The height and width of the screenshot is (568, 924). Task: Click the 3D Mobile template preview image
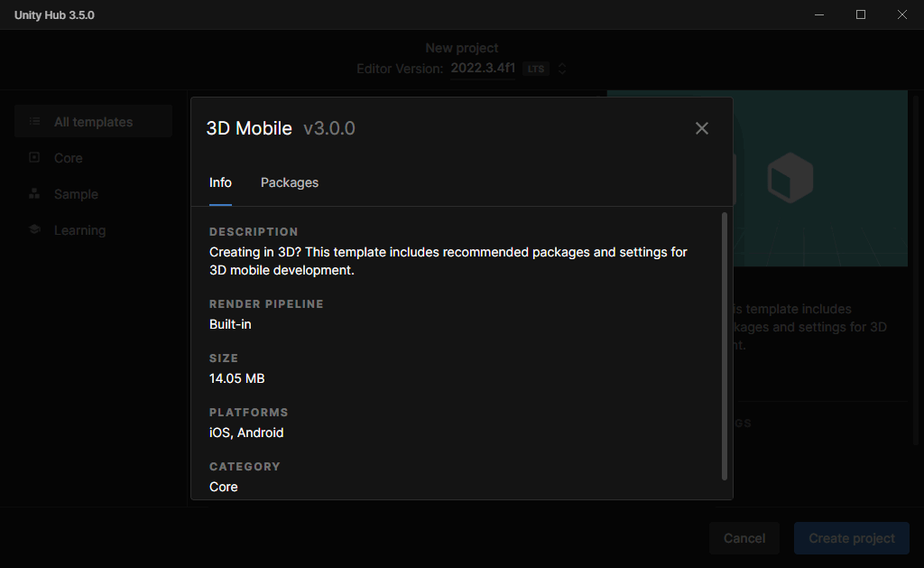point(790,177)
